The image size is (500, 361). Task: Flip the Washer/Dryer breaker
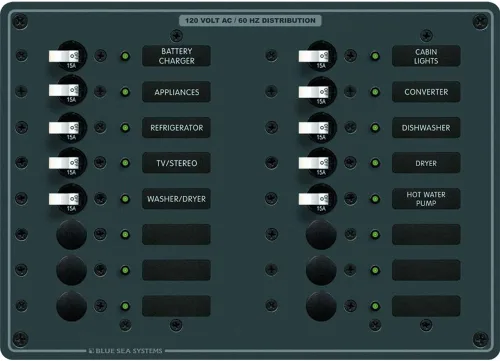click(x=64, y=199)
